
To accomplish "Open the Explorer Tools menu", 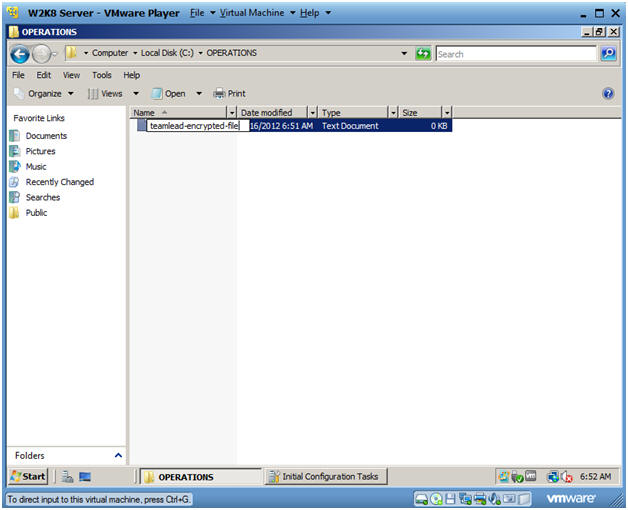I will coord(102,75).
